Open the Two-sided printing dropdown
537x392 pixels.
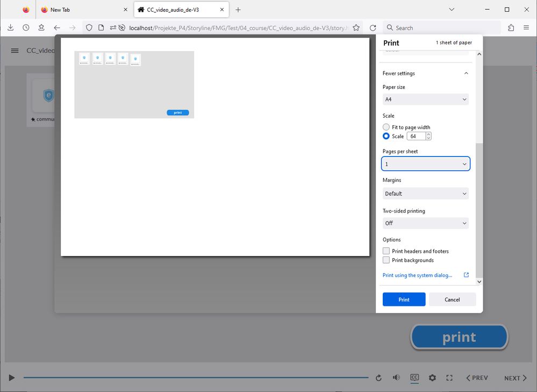[425, 223]
